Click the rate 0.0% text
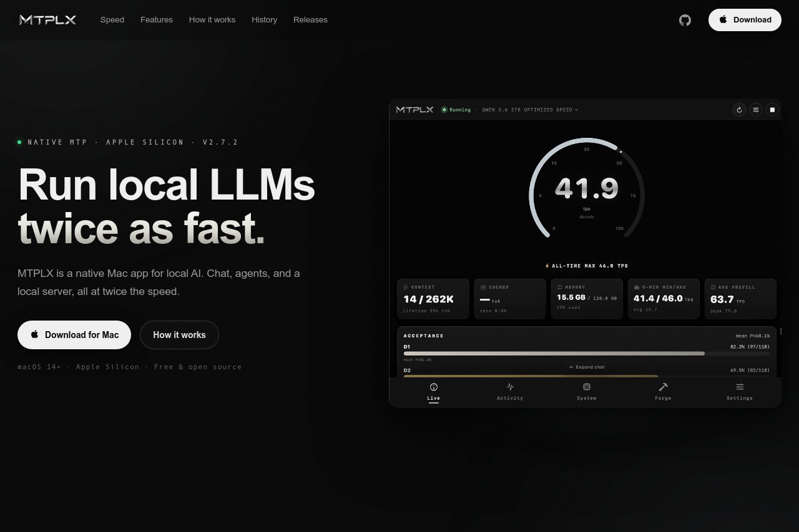 pos(493,311)
